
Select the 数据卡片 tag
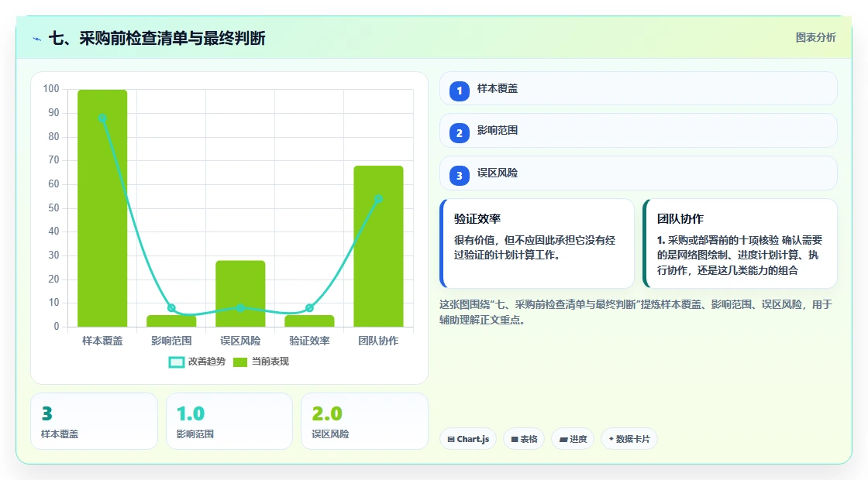[629, 439]
